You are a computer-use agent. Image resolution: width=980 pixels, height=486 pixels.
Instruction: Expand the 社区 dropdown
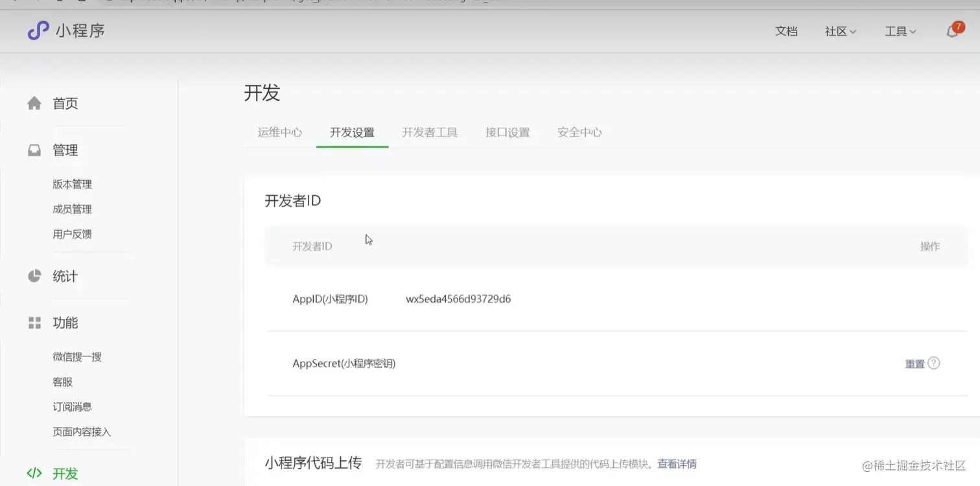click(841, 31)
